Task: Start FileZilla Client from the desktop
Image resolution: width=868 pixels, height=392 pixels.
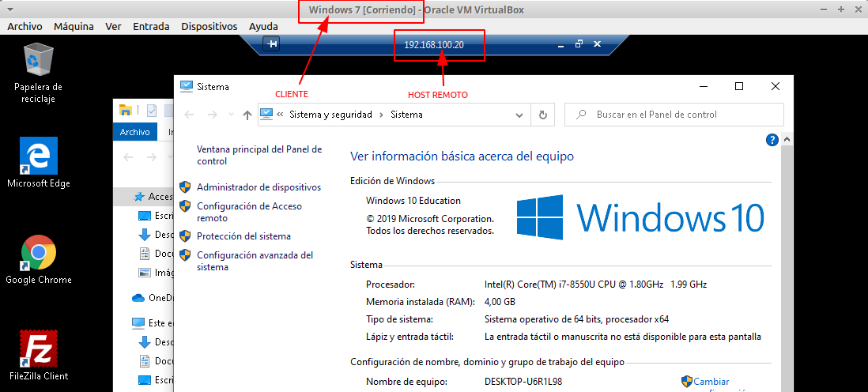Action: click(x=38, y=356)
